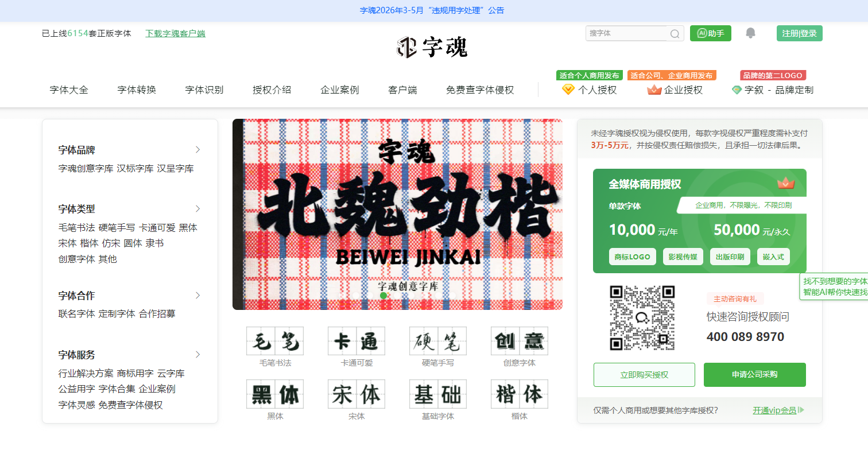Click the magnifier search icon
This screenshot has width=868, height=454.
(x=675, y=34)
